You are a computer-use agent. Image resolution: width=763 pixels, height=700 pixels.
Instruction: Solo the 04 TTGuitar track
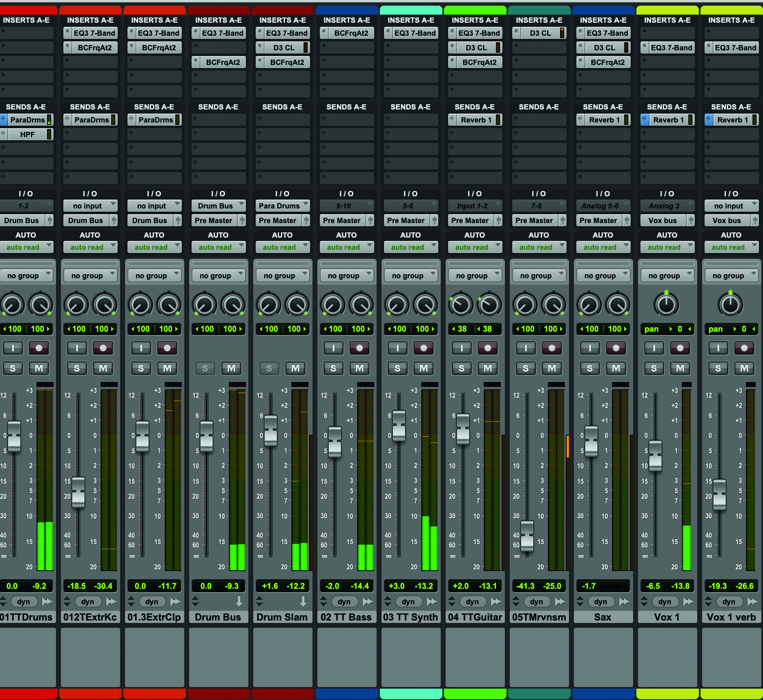(462, 368)
